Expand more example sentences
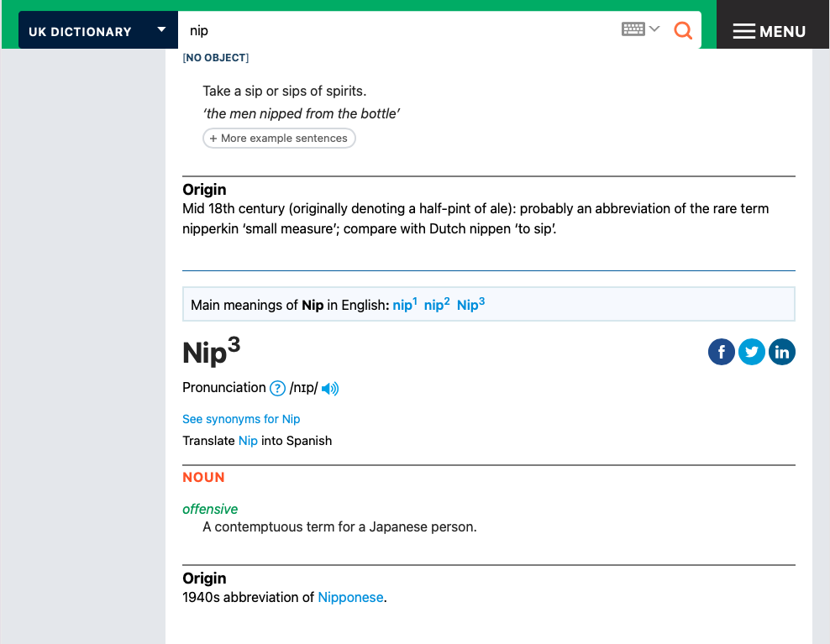The image size is (830, 644). click(279, 138)
